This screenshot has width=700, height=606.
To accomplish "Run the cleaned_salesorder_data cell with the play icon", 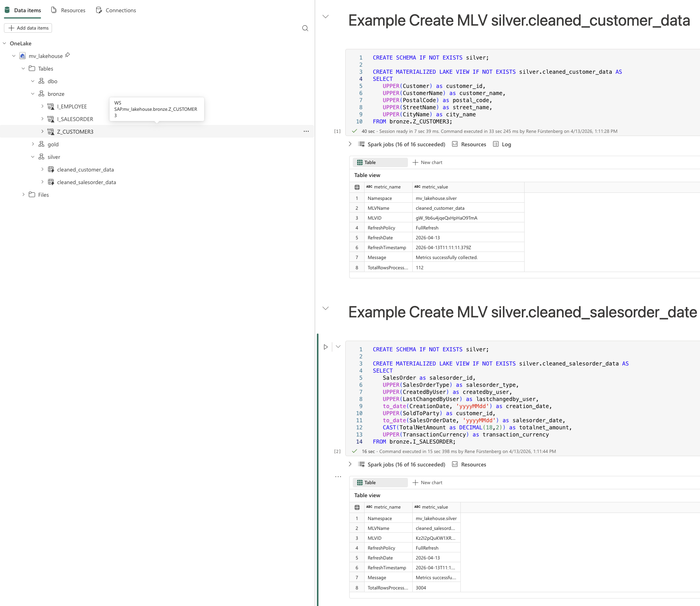I will (x=326, y=347).
